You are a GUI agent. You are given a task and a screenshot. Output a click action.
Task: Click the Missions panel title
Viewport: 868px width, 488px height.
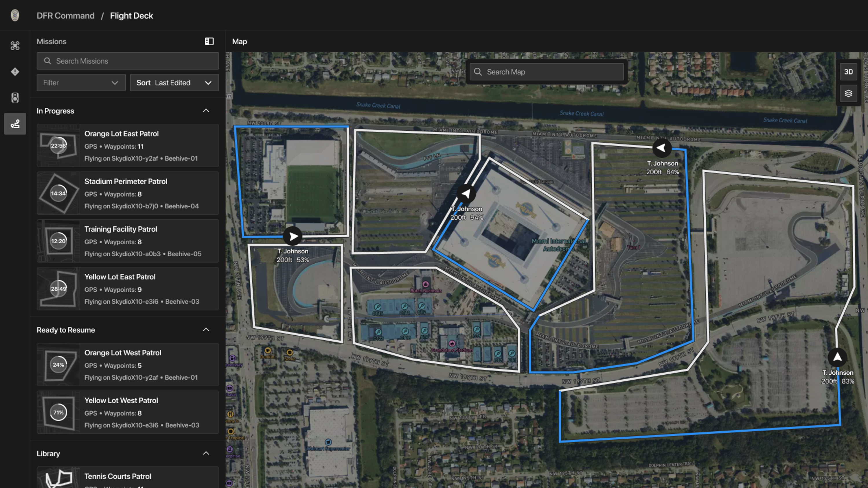coord(52,41)
